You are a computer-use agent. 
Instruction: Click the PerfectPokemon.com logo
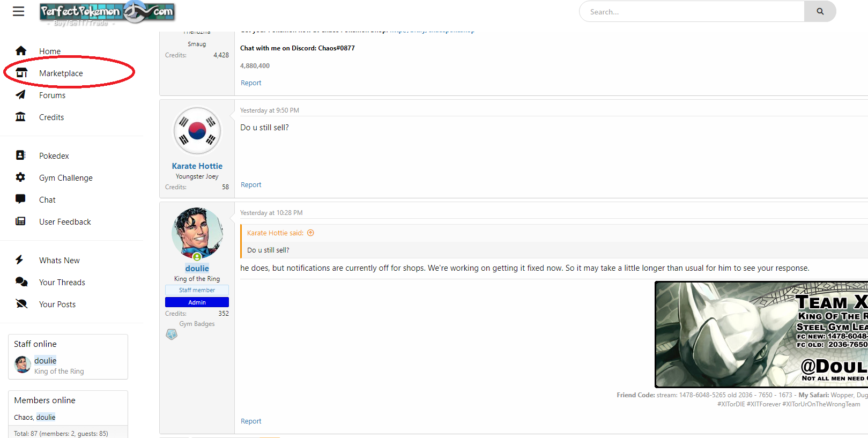[x=107, y=12]
